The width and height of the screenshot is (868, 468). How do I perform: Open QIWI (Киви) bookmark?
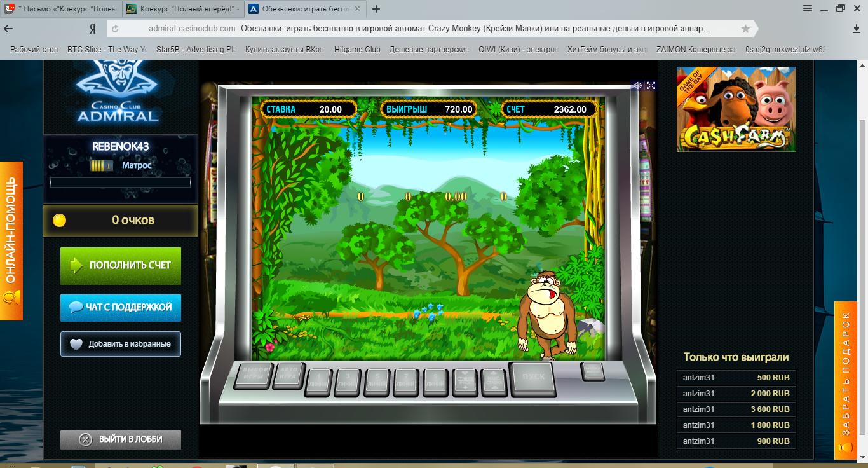[x=518, y=49]
